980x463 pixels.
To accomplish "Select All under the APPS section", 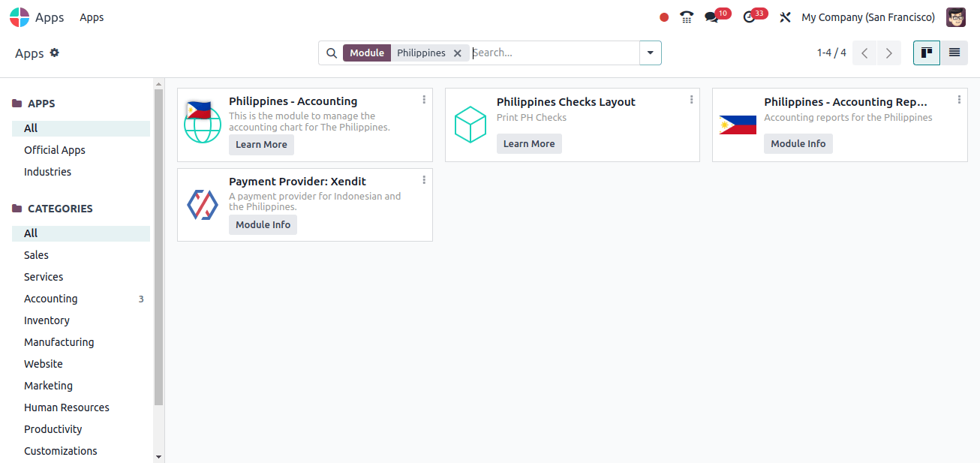I will click(x=81, y=128).
